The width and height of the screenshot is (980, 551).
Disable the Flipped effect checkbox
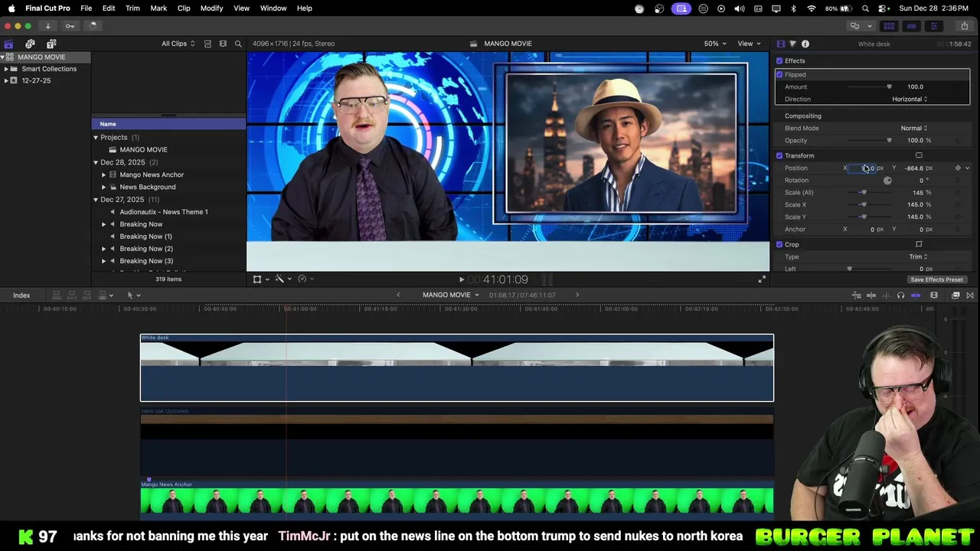[x=779, y=74]
